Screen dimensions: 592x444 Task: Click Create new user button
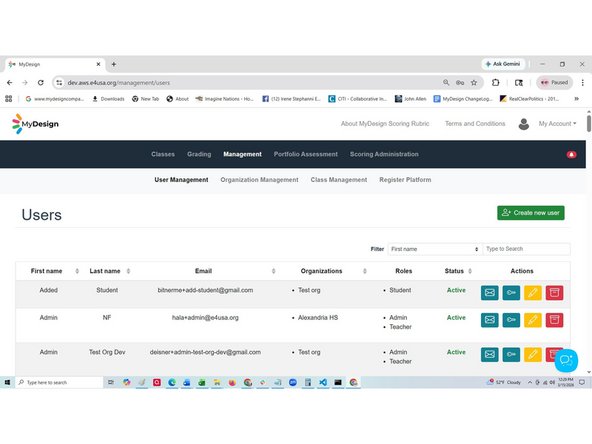(531, 213)
